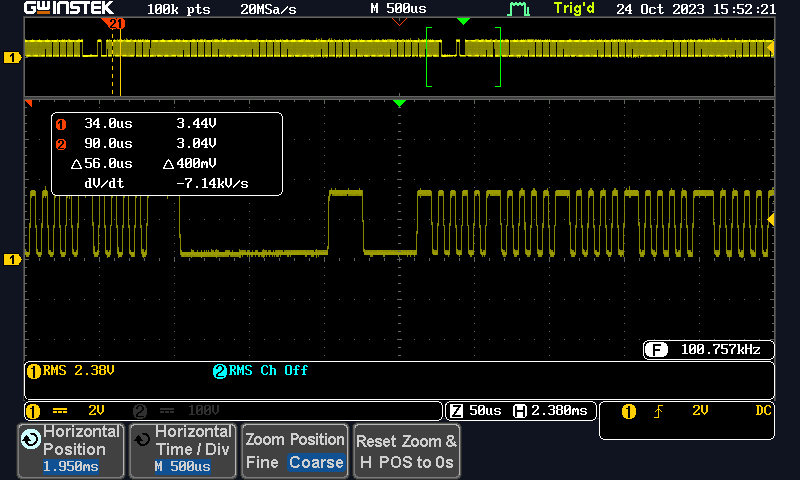Click the dV/dt -7.14kV/s readout

tap(166, 184)
